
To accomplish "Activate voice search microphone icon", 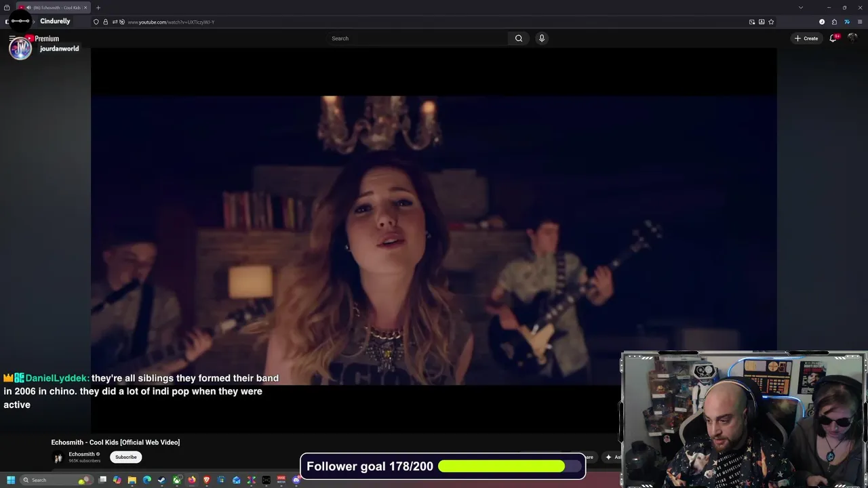I will 541,38.
